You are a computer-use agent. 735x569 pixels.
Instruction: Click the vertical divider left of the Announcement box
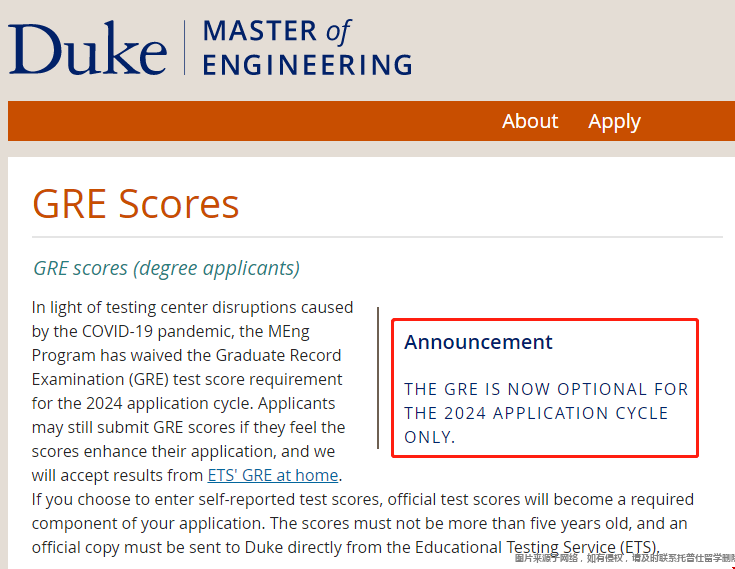point(378,378)
